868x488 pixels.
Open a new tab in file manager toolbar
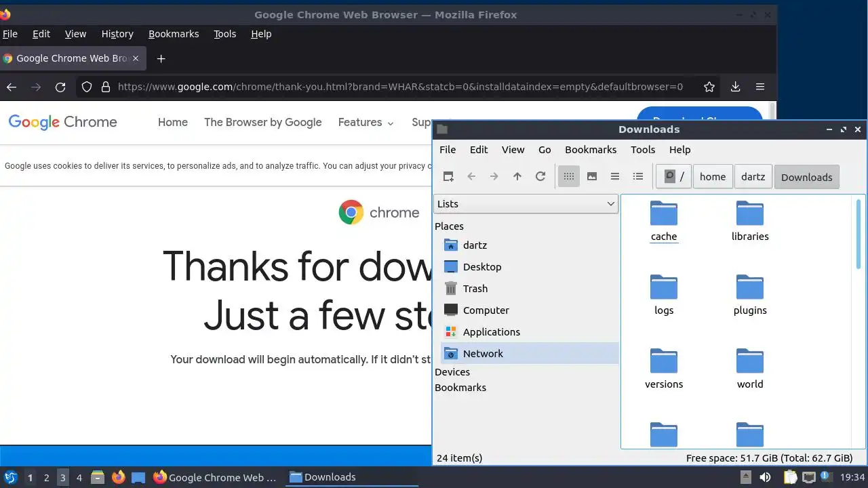click(448, 176)
